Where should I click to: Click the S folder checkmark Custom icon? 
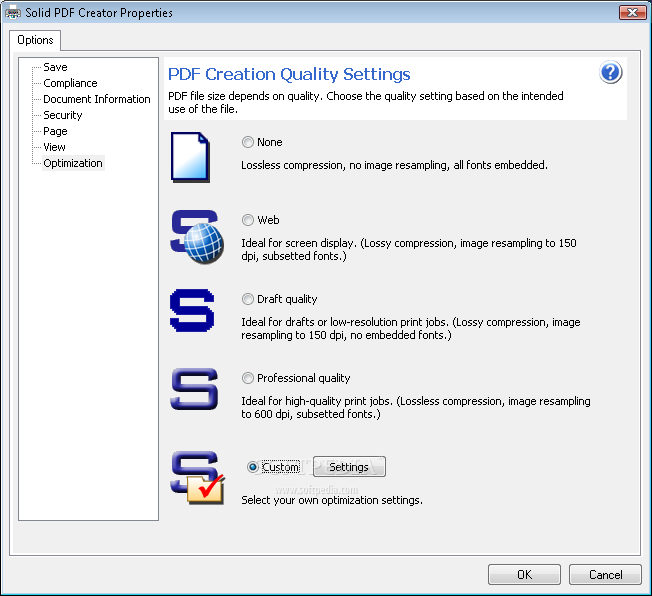(198, 478)
